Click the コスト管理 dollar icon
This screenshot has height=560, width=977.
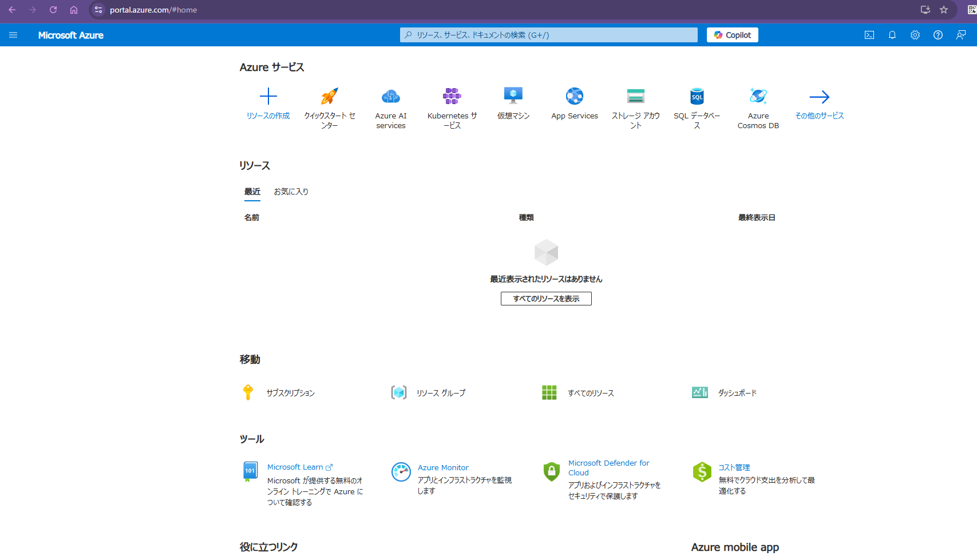click(702, 472)
